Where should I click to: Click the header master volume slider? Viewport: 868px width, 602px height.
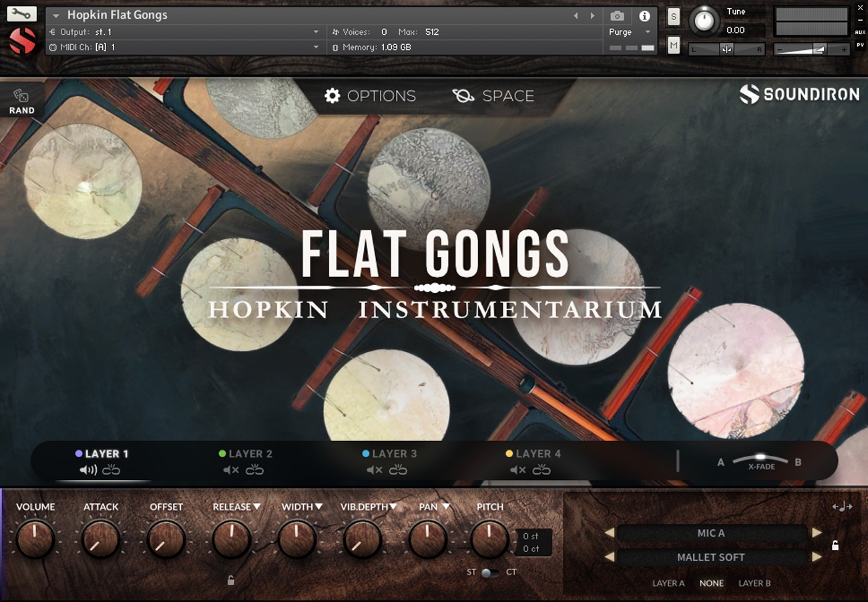tap(811, 49)
